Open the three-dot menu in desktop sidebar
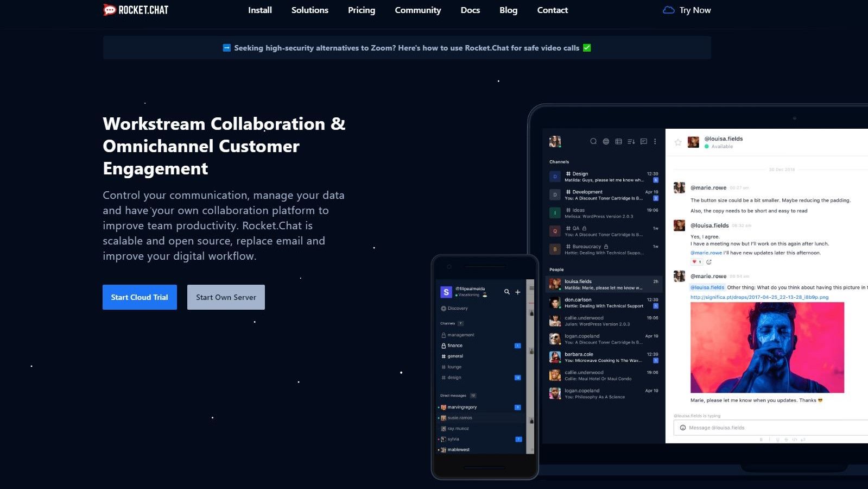Screen dimensions: 868x489 click(x=655, y=141)
